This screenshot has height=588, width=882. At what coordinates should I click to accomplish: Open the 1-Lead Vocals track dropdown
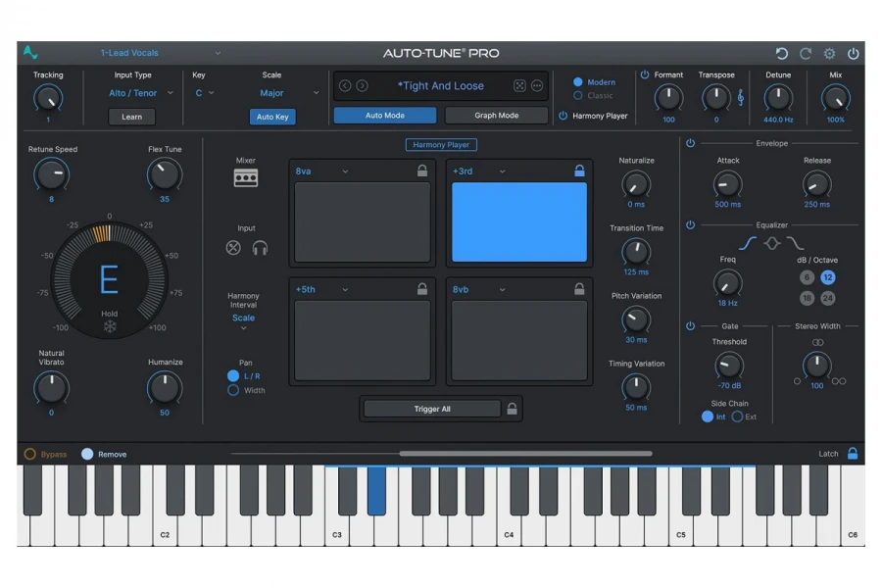(161, 53)
